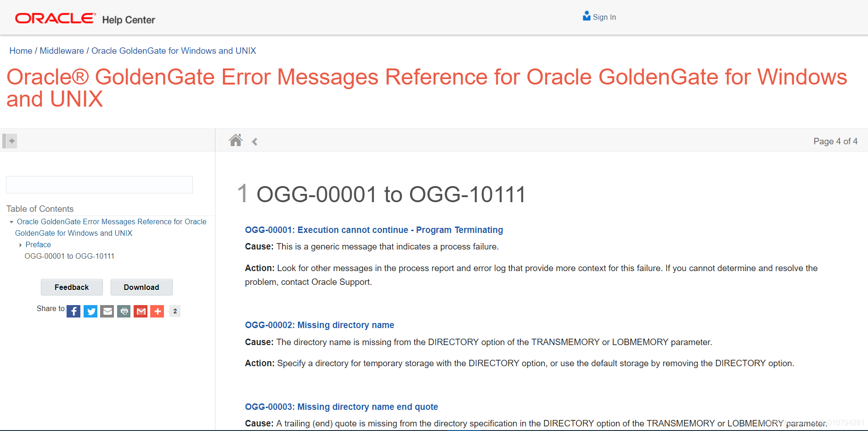The width and height of the screenshot is (868, 431).
Task: Open OGG-00001 Execution cannot continue heading
Action: pyautogui.click(x=374, y=230)
